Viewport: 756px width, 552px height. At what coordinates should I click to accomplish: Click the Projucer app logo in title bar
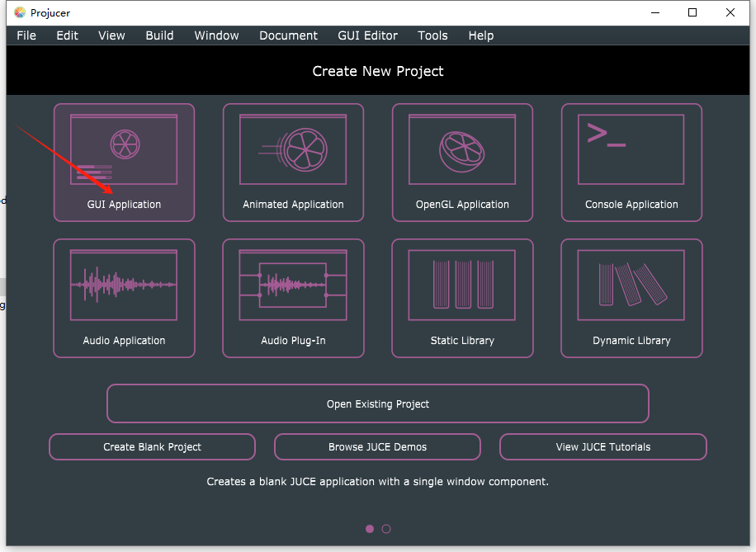pyautogui.click(x=20, y=12)
